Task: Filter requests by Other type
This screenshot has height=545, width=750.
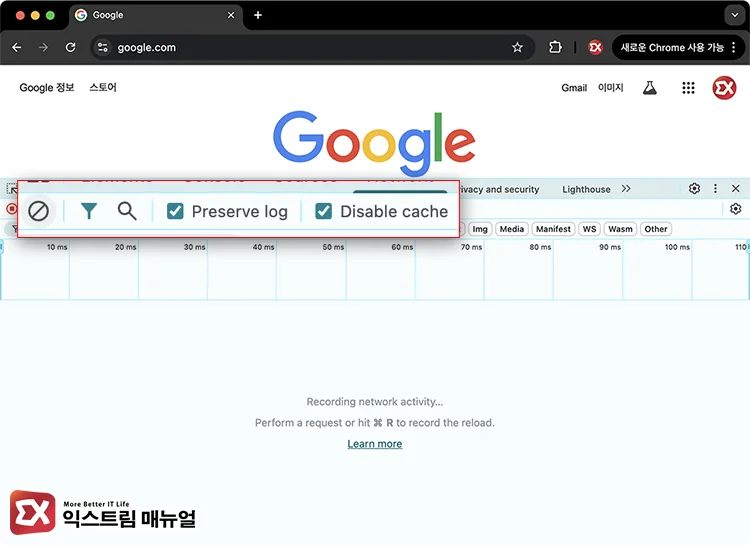Action: (x=655, y=229)
